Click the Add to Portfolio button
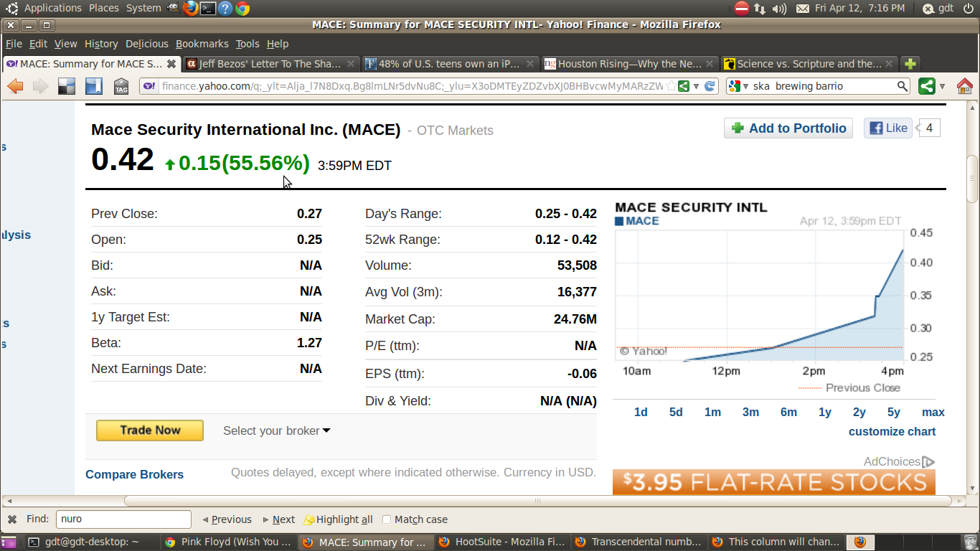 tap(788, 128)
